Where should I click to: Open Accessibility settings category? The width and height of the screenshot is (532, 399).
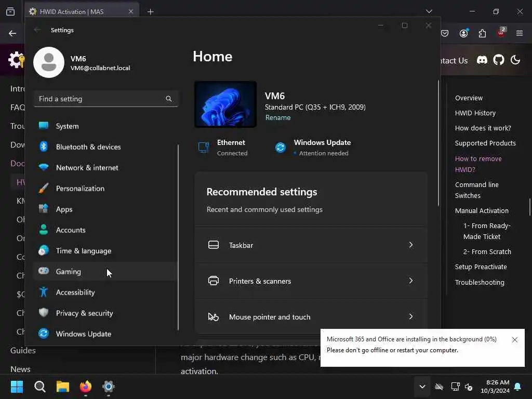coord(105,292)
